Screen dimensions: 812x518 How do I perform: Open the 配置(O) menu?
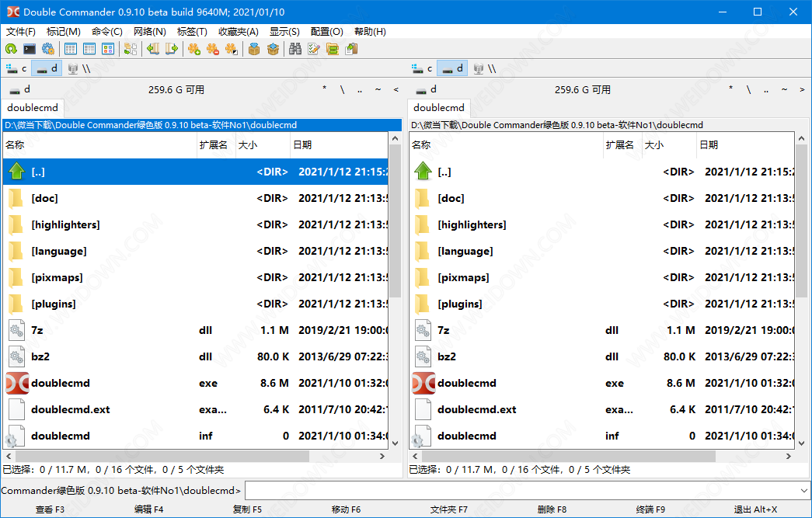[327, 32]
